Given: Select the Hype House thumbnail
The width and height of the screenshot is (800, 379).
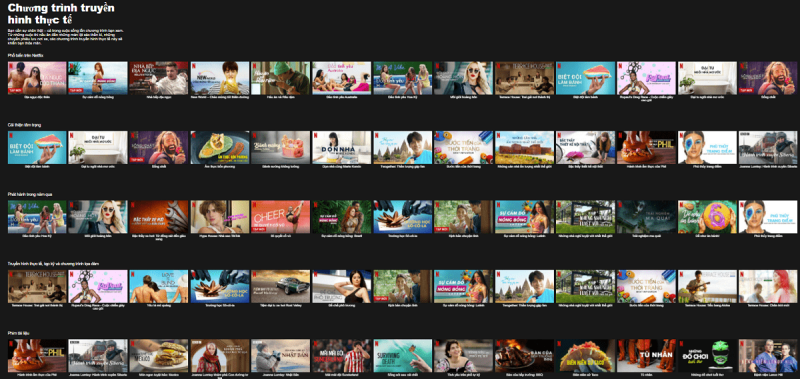Looking at the screenshot, I should [220, 217].
